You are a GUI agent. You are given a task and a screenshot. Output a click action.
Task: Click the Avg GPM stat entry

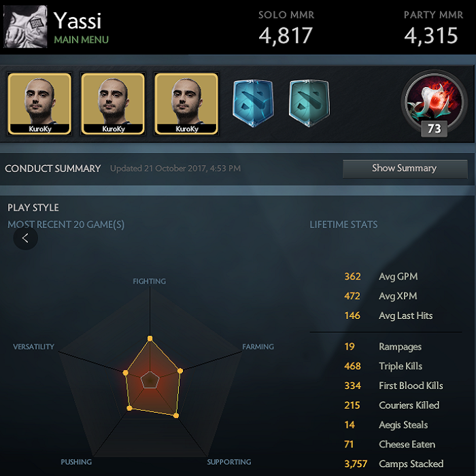[381, 277]
